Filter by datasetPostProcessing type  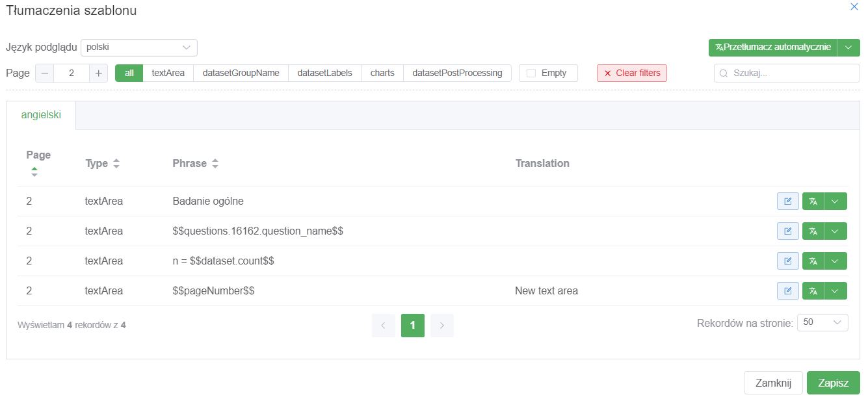point(458,73)
